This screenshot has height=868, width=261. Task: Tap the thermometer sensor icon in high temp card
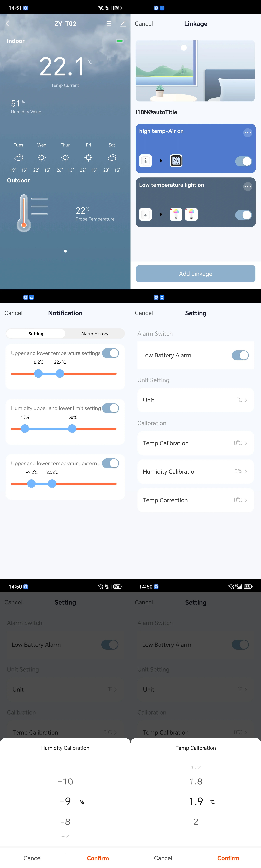click(x=145, y=161)
